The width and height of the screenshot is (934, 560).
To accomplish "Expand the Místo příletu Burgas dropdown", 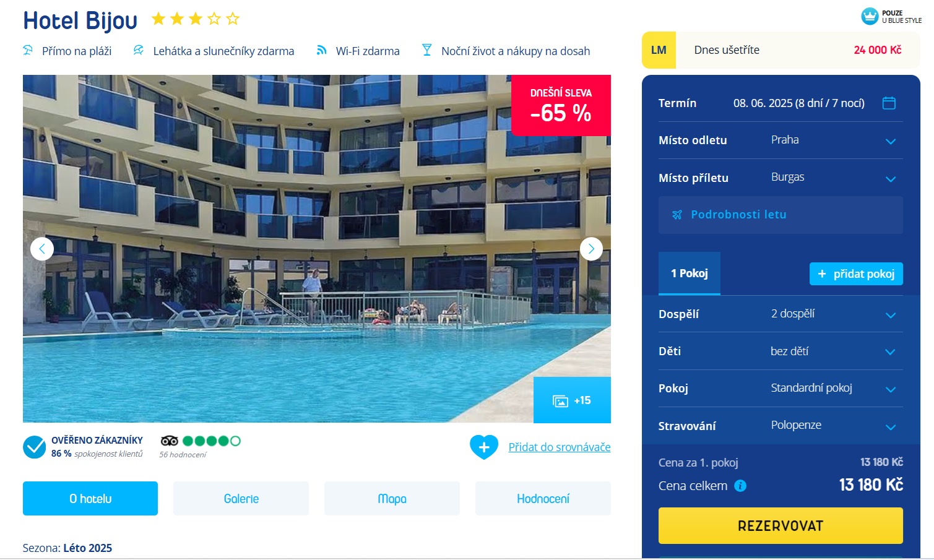I will [780, 178].
